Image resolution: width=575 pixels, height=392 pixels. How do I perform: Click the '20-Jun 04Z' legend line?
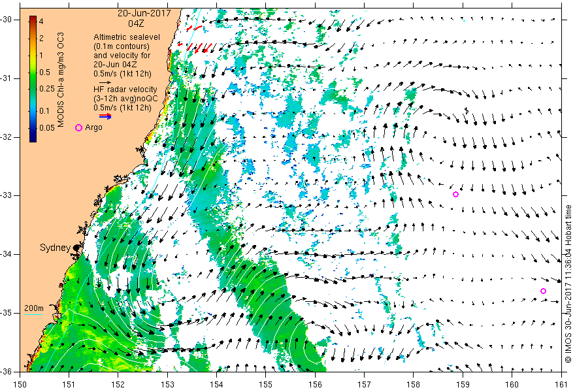[116, 65]
